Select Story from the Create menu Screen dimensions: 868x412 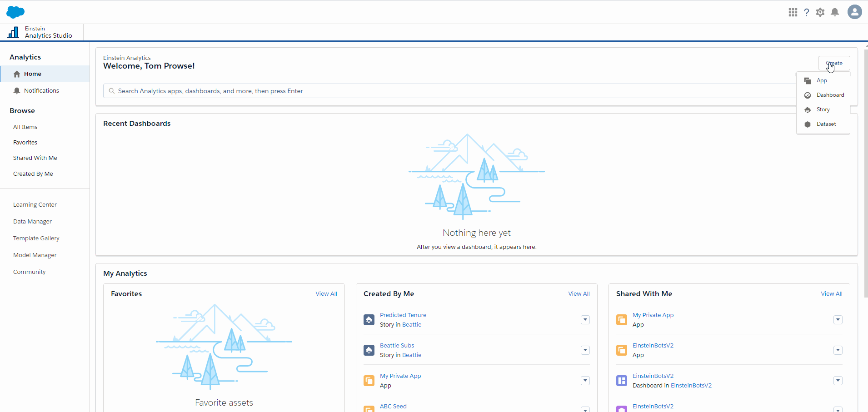pos(823,110)
